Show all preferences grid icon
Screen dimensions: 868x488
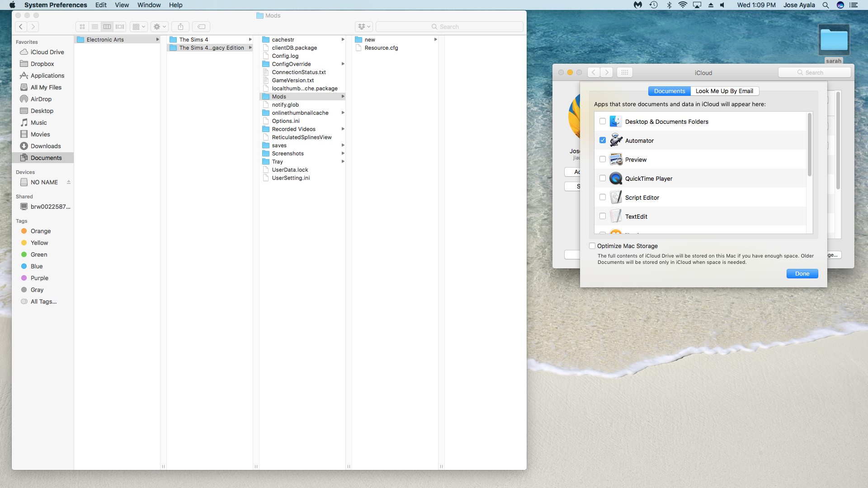coord(624,72)
